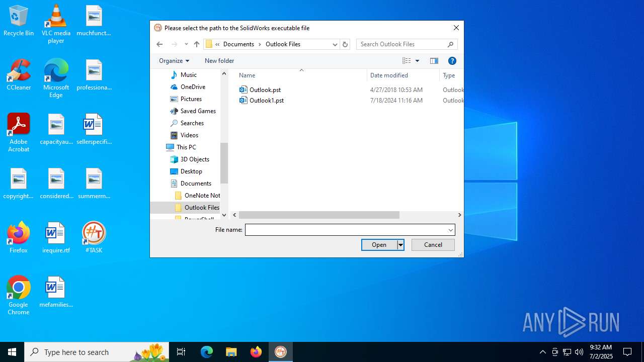Sort by Type column header
644x362 pixels.
click(x=451, y=75)
